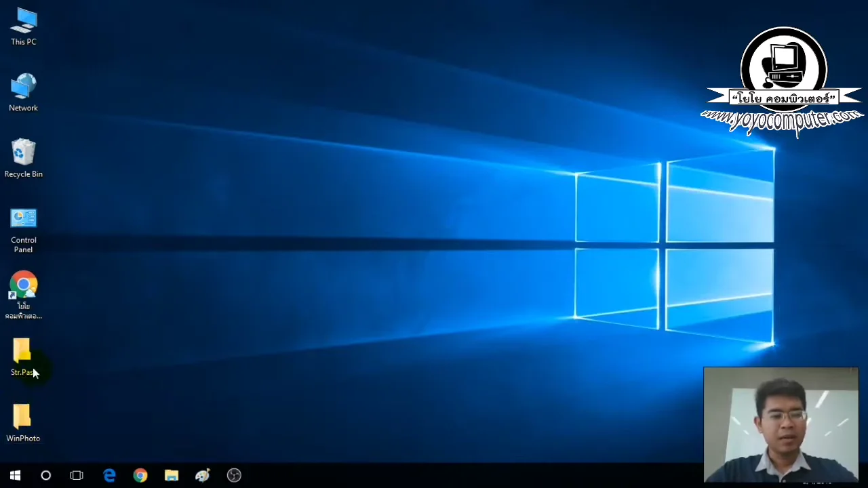
Task: Open the Windows Start menu
Action: (x=15, y=475)
